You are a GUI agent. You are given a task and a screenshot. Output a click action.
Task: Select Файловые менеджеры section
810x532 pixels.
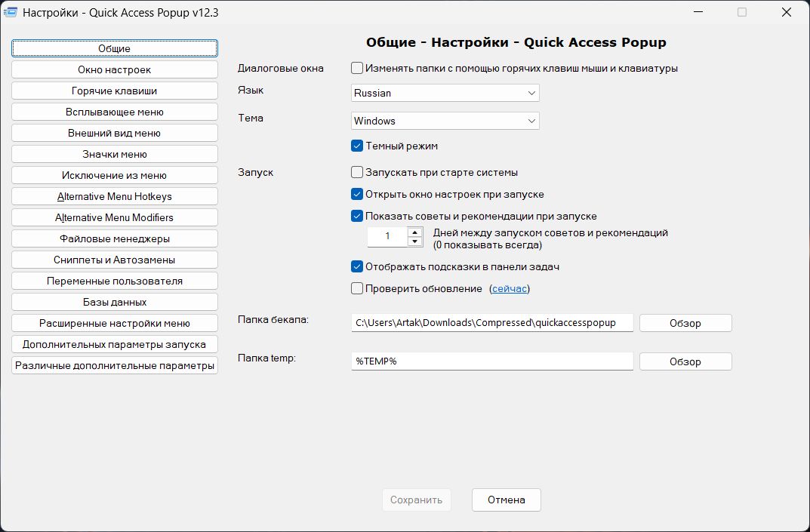coord(115,238)
